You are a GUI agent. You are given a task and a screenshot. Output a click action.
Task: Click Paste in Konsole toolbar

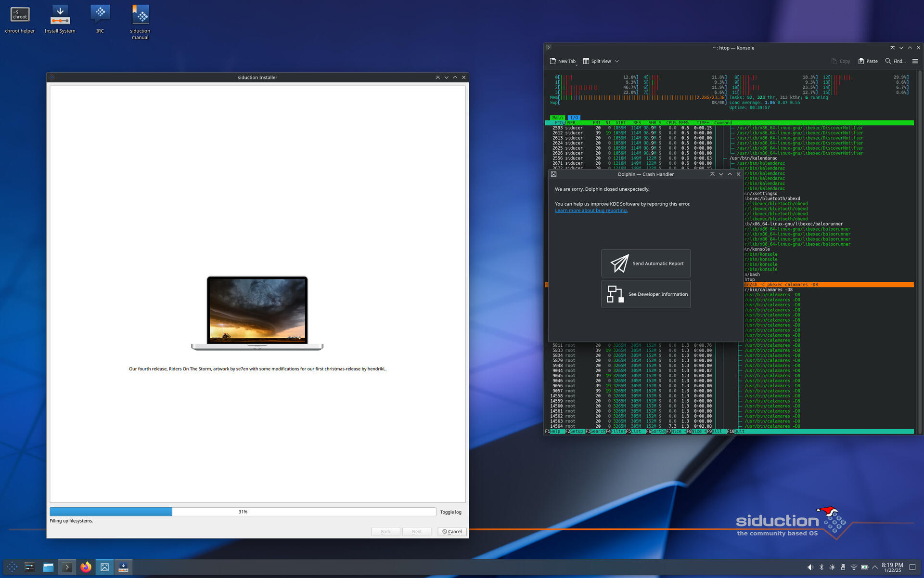point(868,61)
